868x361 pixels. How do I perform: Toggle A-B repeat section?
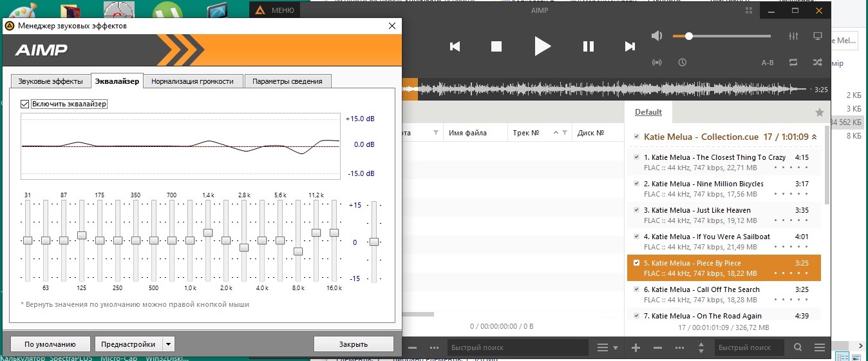[768, 63]
